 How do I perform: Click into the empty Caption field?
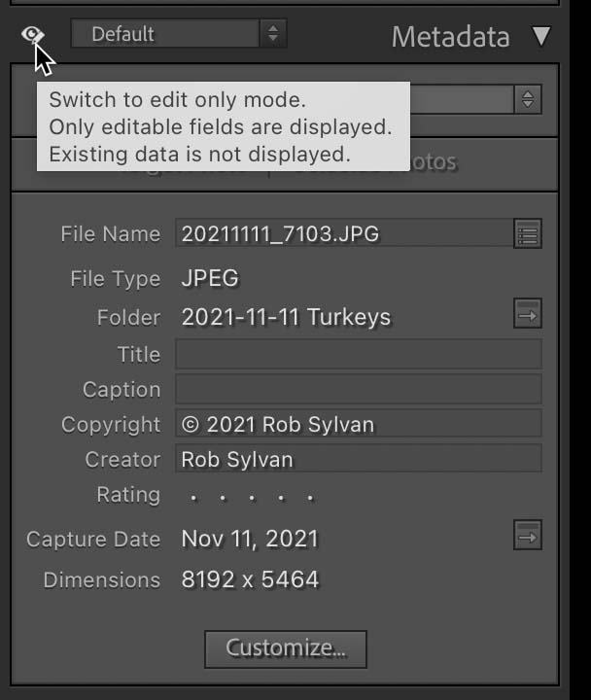click(358, 389)
